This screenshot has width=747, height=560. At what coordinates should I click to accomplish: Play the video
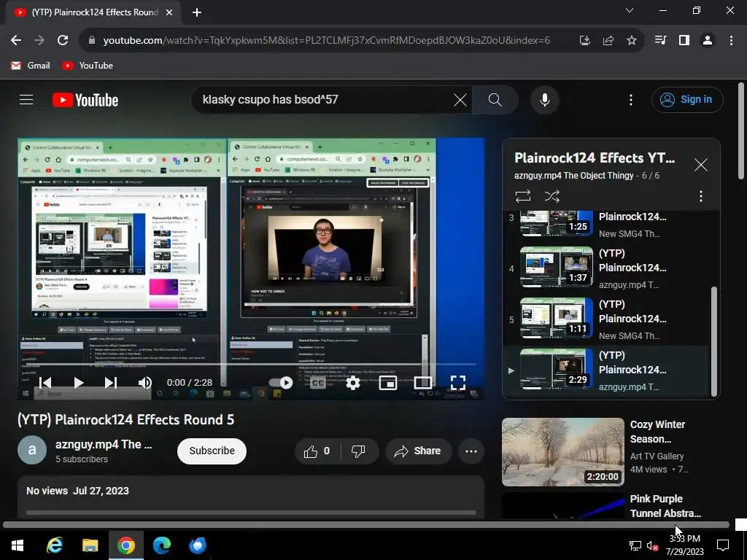(x=78, y=382)
